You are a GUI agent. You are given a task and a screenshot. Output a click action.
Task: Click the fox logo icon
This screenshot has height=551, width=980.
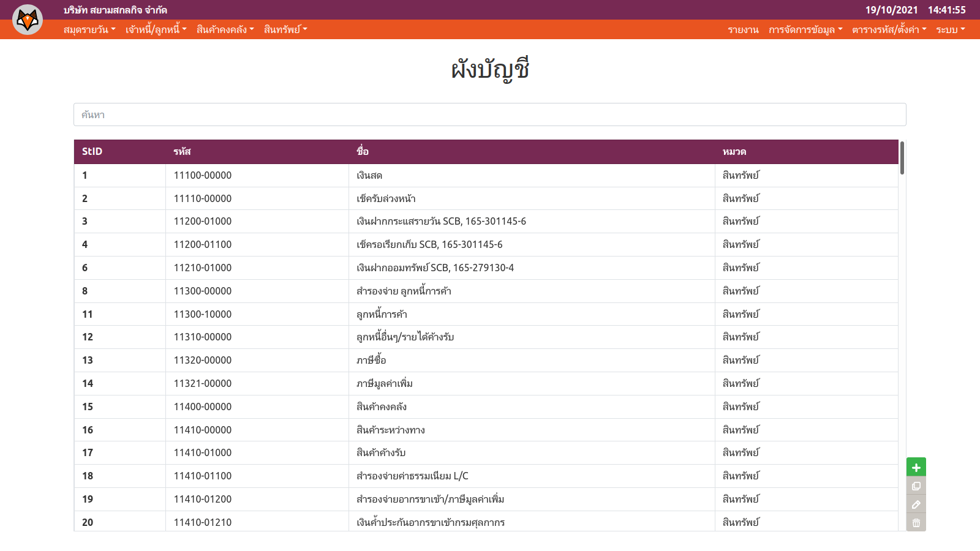coord(28,20)
